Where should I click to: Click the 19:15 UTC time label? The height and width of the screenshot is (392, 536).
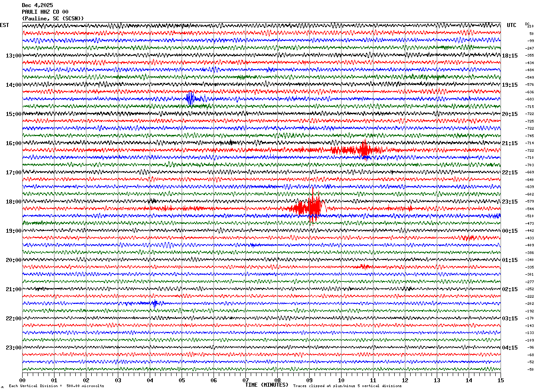click(510, 85)
